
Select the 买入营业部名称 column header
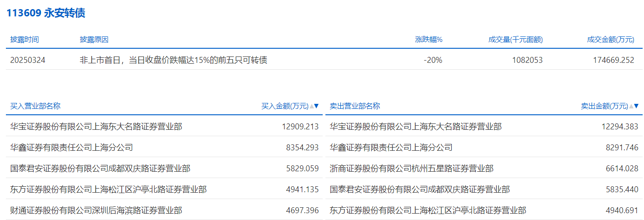pos(35,106)
